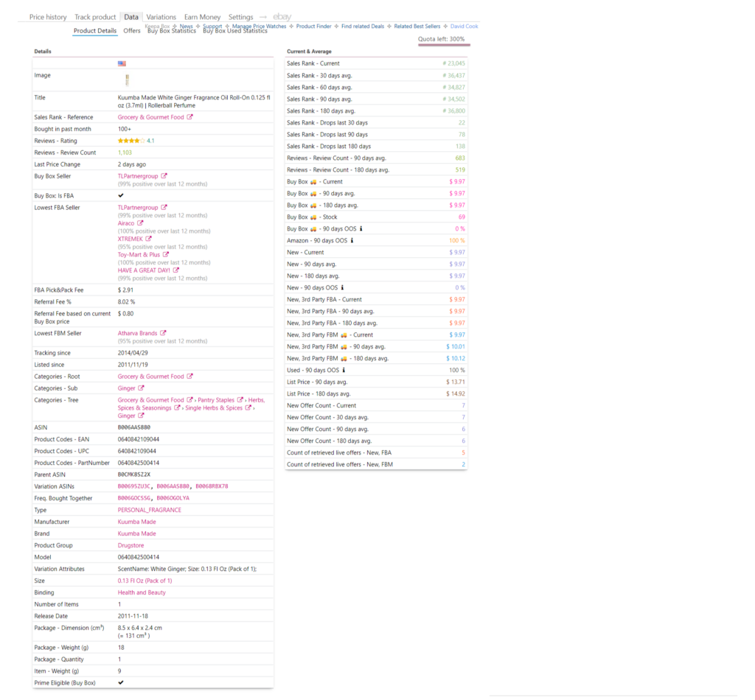The image size is (755, 700).
Task: Switch to the Variations tab
Action: tap(161, 16)
